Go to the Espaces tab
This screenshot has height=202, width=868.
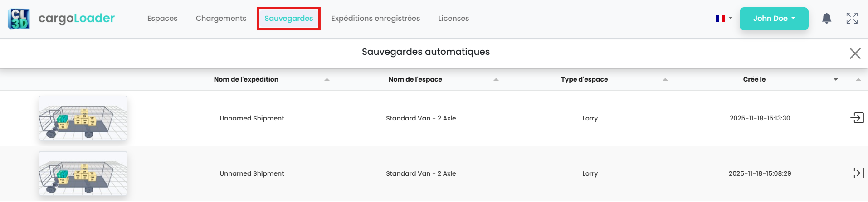(x=162, y=19)
